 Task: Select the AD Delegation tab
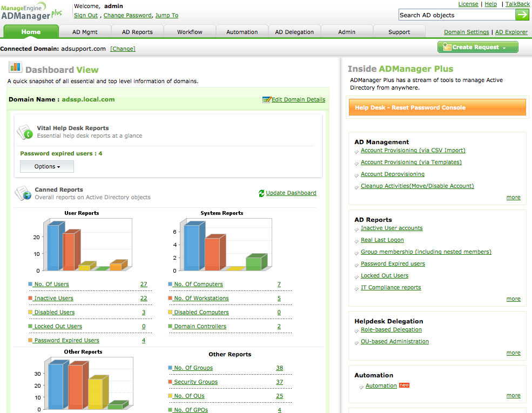[x=294, y=32]
